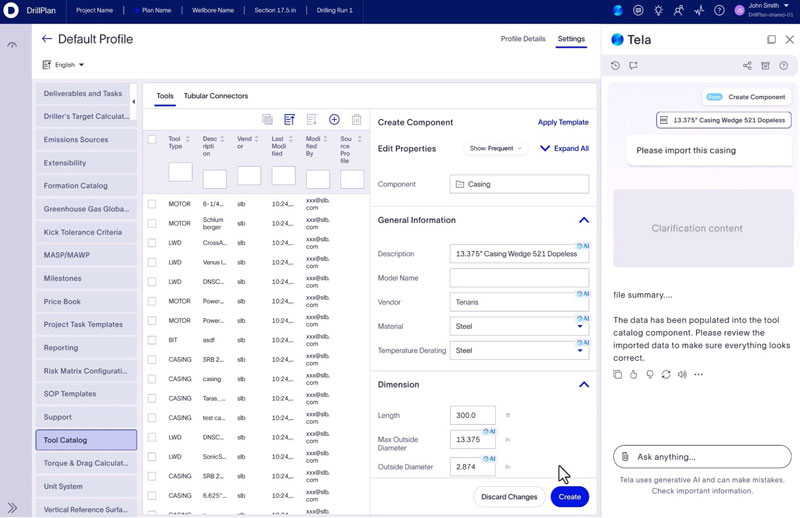Click the Create Component chip in Tela
The image size is (800, 518).
tap(745, 97)
